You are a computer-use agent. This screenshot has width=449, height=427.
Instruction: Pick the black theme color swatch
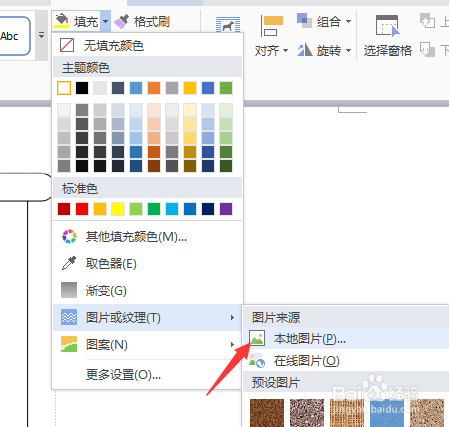tap(82, 88)
